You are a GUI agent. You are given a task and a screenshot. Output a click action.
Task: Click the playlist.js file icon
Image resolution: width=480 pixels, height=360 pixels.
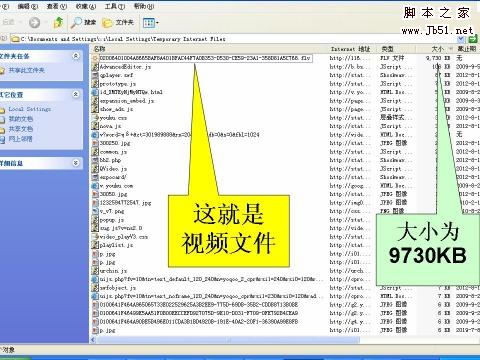click(95, 245)
